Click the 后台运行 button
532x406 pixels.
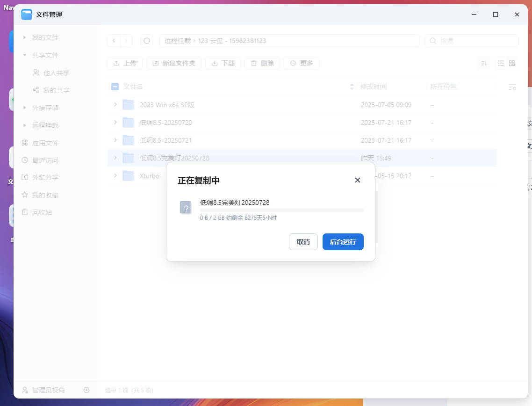[x=343, y=242]
